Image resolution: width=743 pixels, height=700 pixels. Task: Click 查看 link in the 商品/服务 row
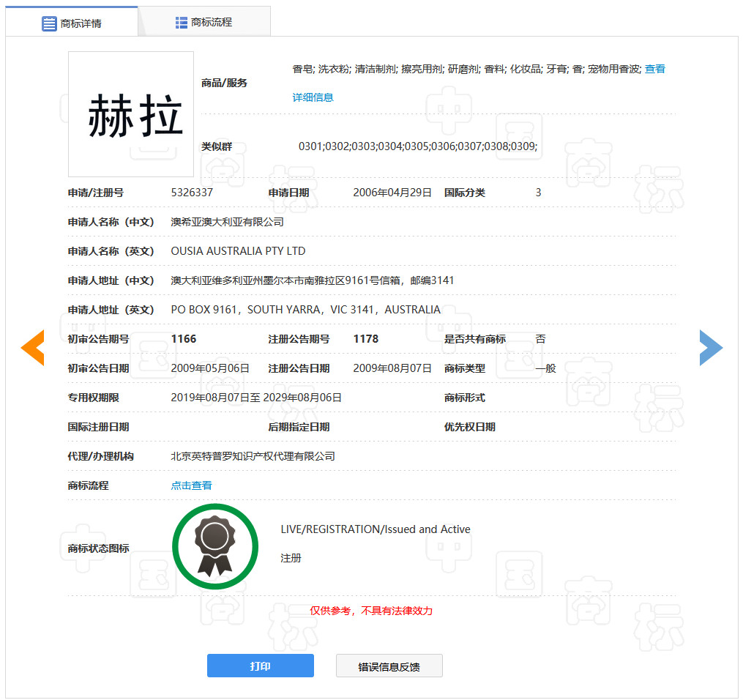(654, 68)
